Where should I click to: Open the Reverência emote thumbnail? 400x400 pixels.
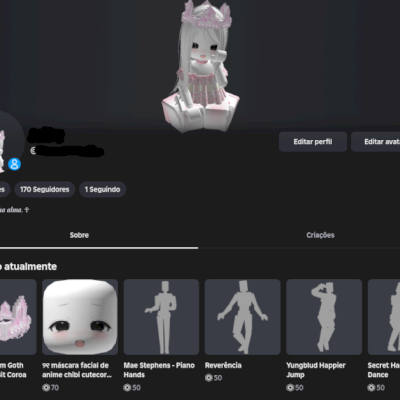[x=243, y=317]
